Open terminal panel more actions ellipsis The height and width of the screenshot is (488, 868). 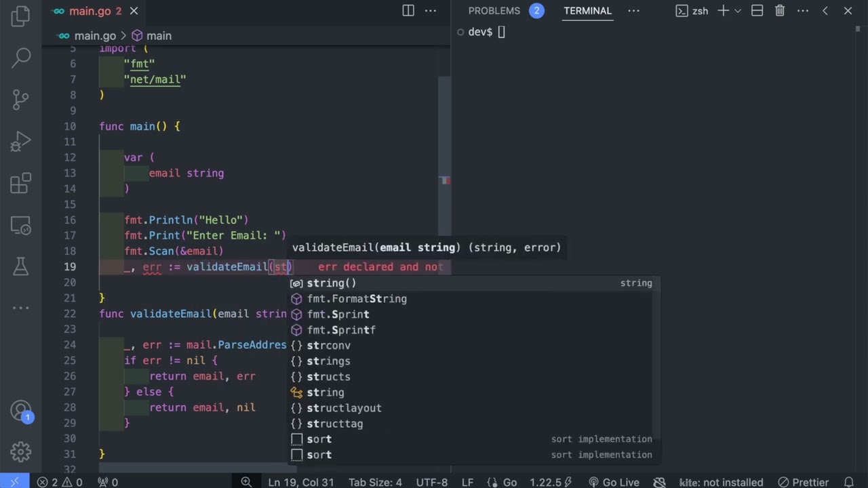(802, 11)
